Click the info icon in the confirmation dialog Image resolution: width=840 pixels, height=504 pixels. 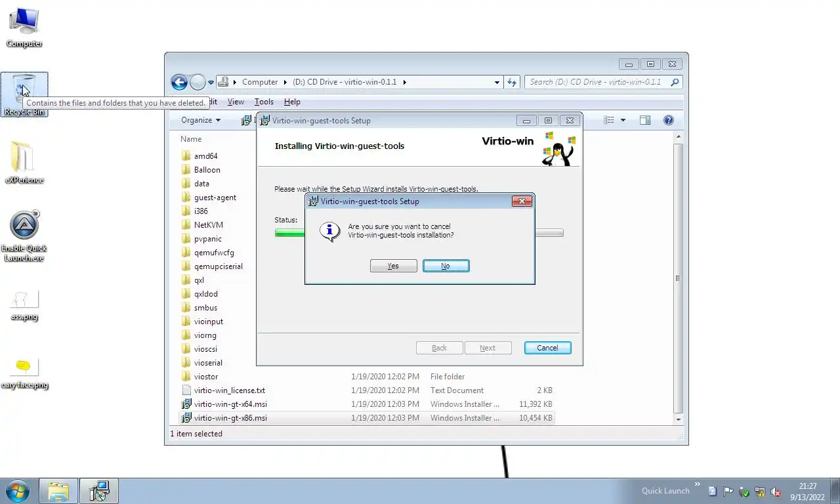click(329, 231)
